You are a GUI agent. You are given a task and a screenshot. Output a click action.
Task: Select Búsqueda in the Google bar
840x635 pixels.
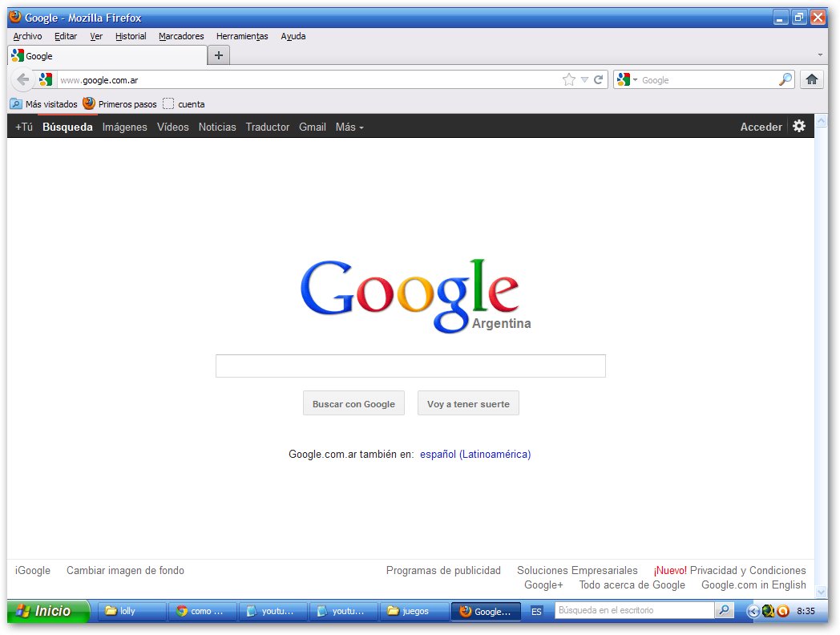click(67, 127)
